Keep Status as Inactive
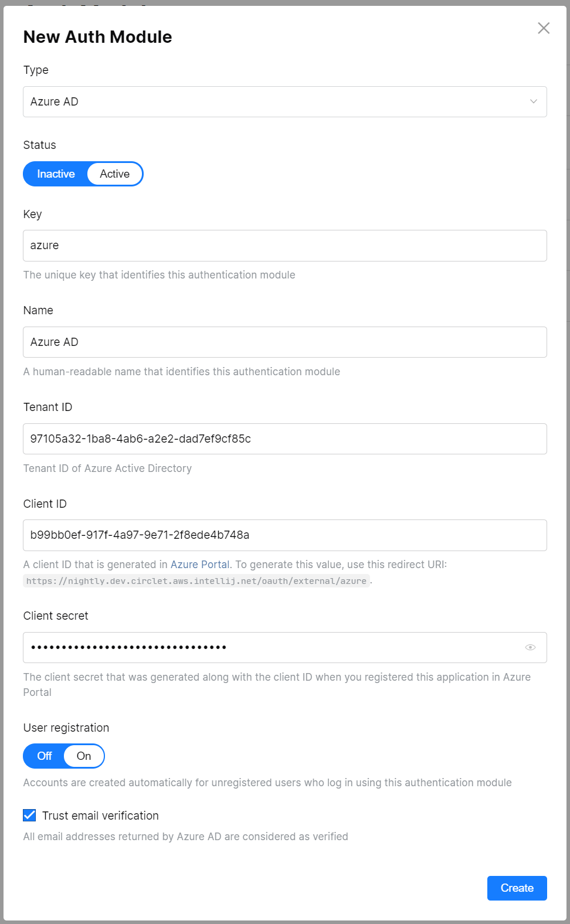 56,174
